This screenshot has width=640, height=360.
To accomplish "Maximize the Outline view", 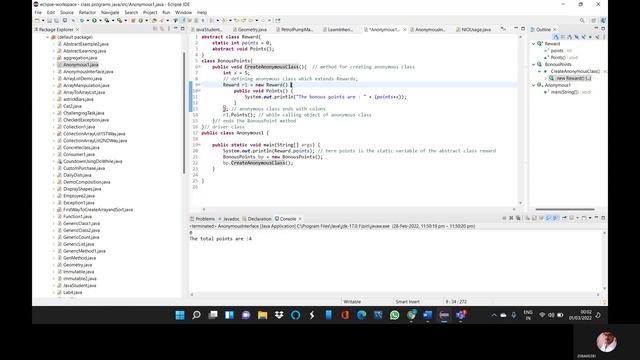I will click(x=603, y=29).
